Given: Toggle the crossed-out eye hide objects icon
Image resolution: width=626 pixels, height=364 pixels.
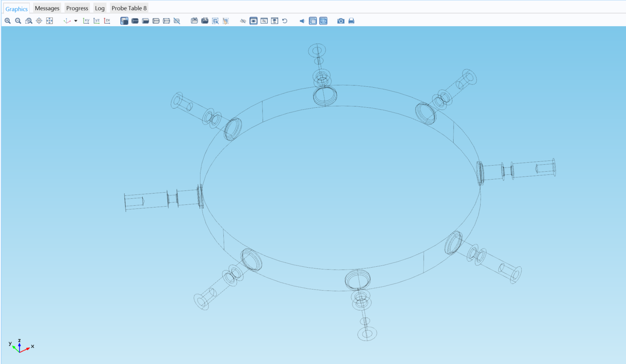Looking at the screenshot, I should 243,21.
